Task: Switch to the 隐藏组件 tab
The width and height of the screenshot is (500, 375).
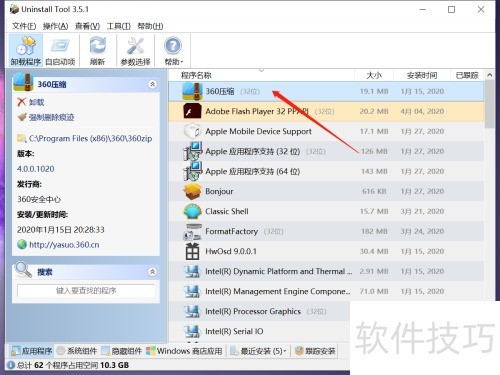Action: 122,351
